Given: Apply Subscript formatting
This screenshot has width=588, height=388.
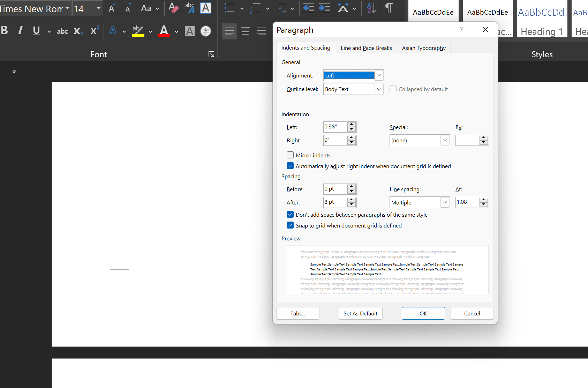Looking at the screenshot, I should 78,31.
